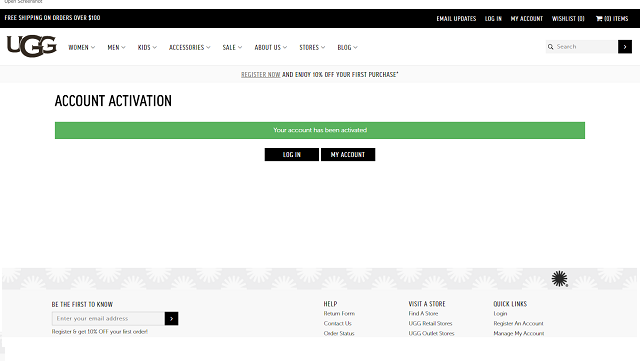Open the Sale dropdown menu
This screenshot has width=640, height=361.
tap(232, 47)
